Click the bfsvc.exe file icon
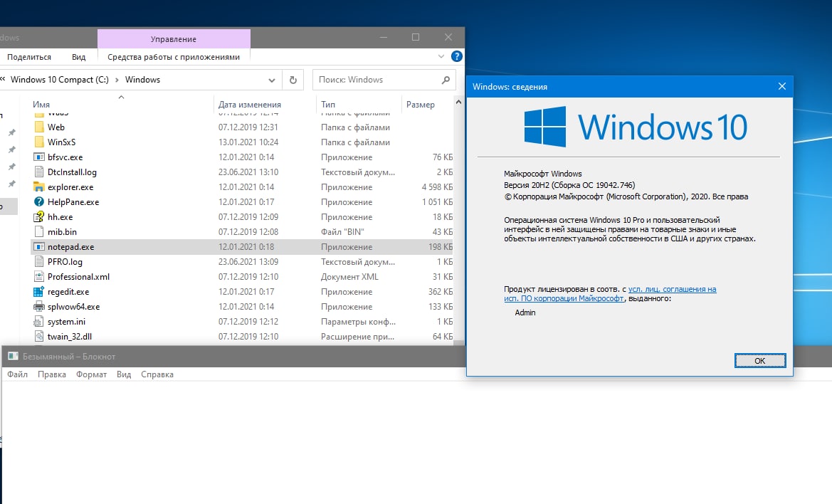Viewport: 832px width, 504px height. 38,157
